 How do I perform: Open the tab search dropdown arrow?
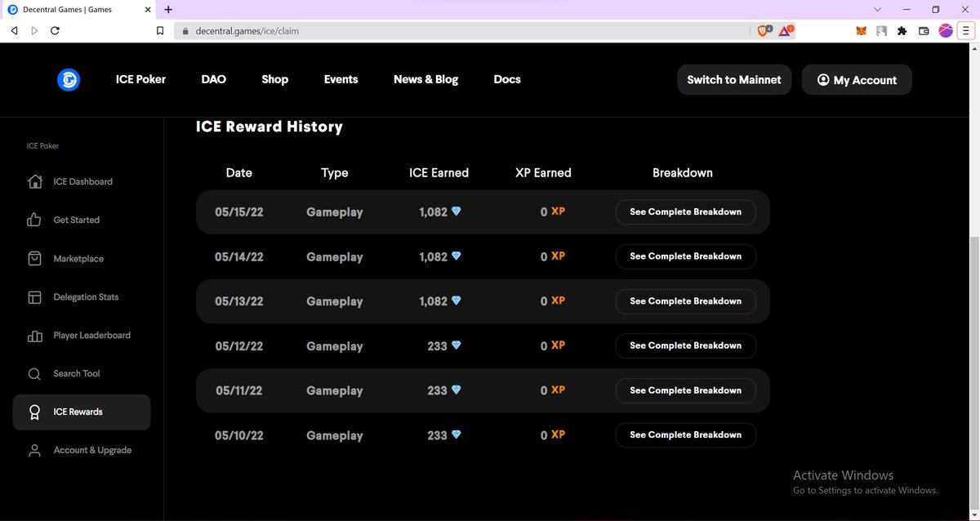click(878, 9)
